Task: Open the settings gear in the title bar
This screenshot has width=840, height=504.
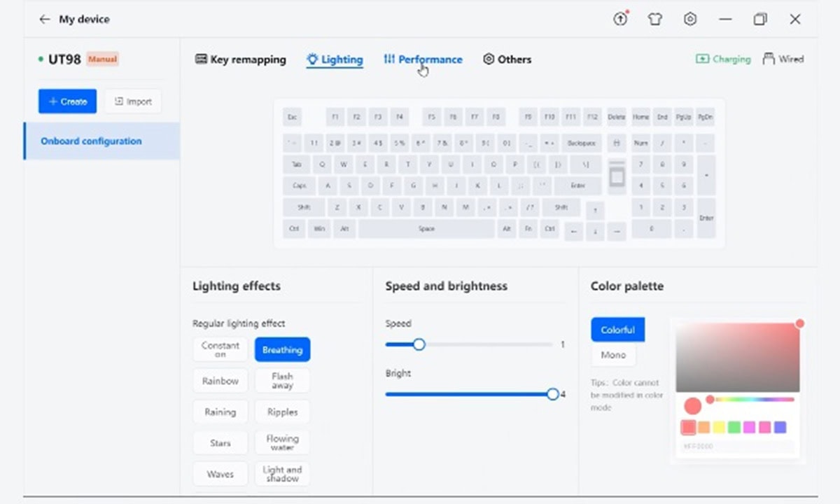Action: 690,20
